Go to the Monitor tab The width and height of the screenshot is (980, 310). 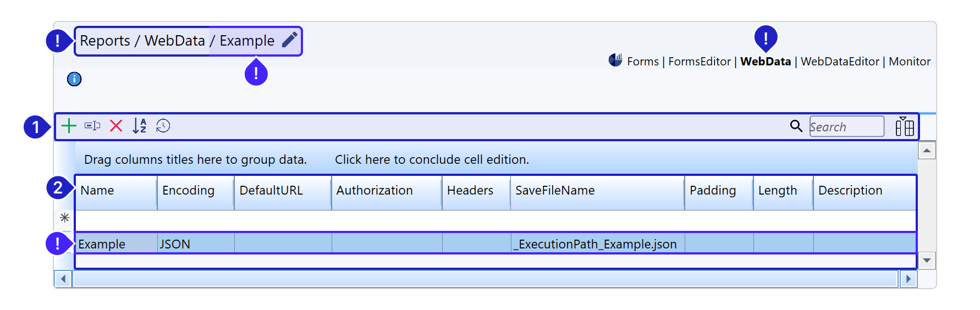click(x=910, y=62)
